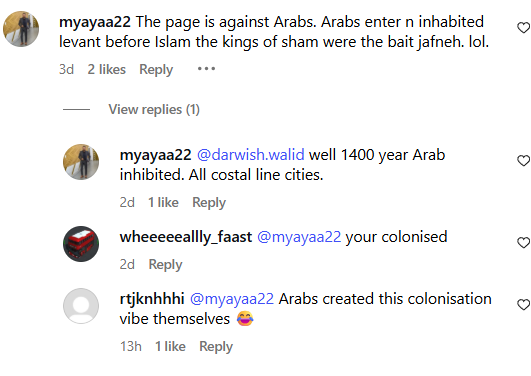The width and height of the screenshot is (531, 376).
Task: Like rtjknhhhi's comment with the heart icon
Action: click(524, 305)
